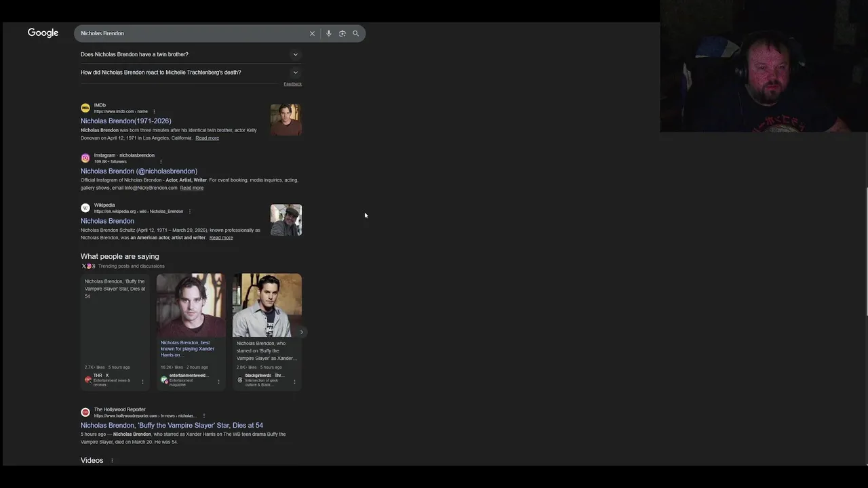Click the THR account avatar icon

[88, 380]
